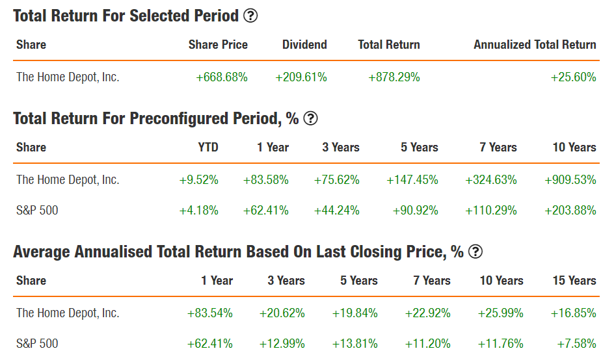Click help icon beside "Total Return For Selected Period"
The image size is (614, 364).
click(x=250, y=16)
